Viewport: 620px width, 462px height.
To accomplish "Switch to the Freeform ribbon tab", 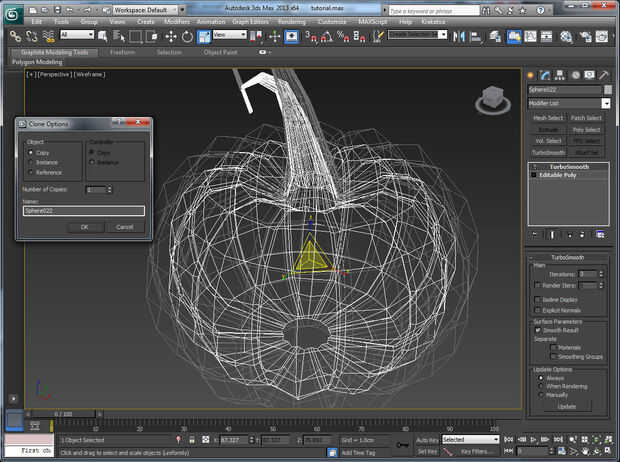I will point(122,52).
